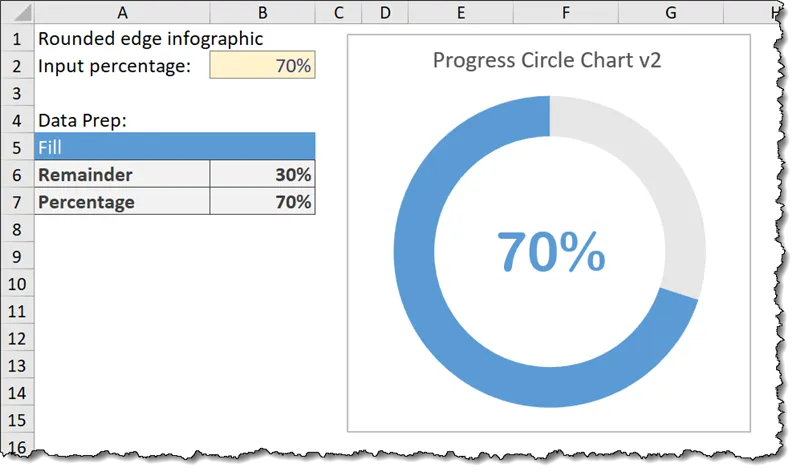
Task: Select column B header
Action: point(263,12)
